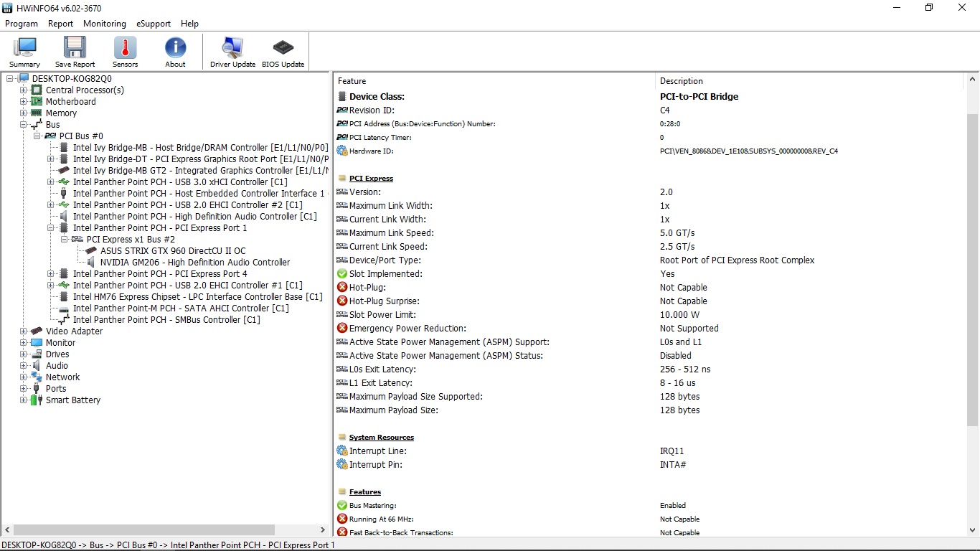
Task: Collapse the PCI Bus #0 node
Action: tap(37, 136)
